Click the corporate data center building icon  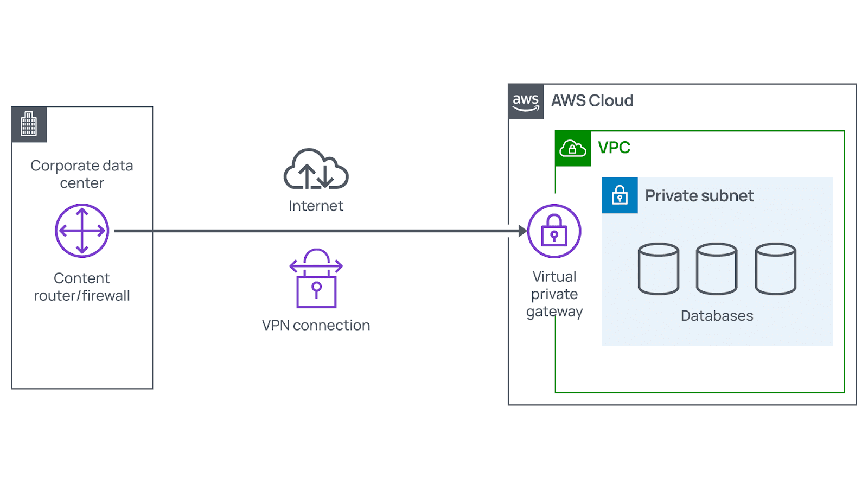(x=29, y=124)
